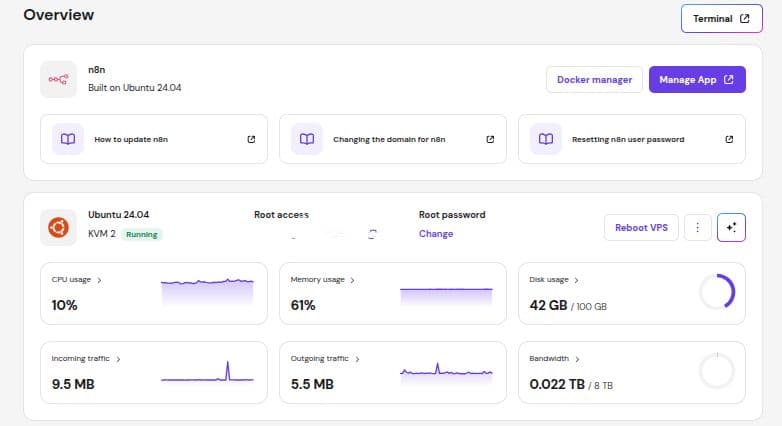Click Reboot VPS button
Screen dimensions: 782x426
pos(641,227)
